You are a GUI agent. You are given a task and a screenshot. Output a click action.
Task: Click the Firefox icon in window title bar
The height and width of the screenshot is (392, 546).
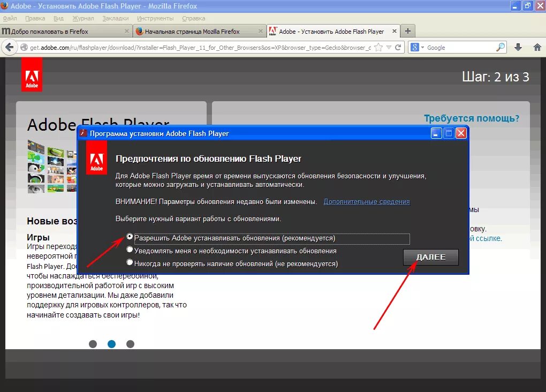click(4, 5)
